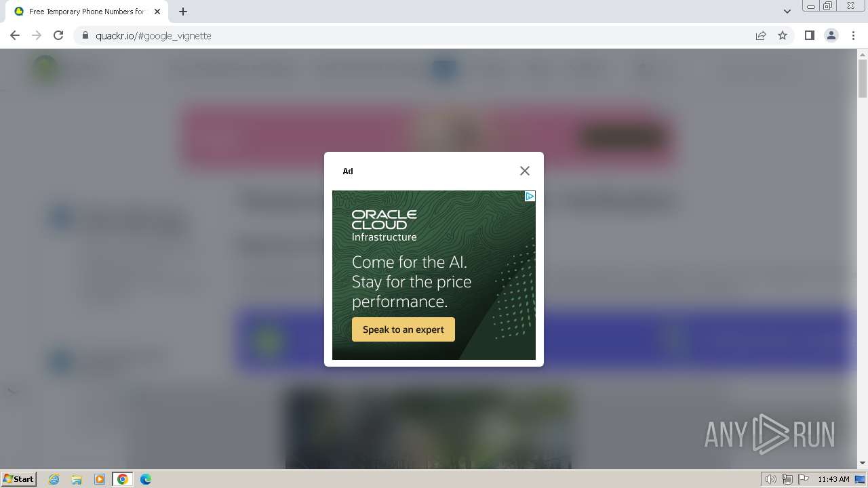Open the Chrome profile avatar menu
This screenshot has width=868, height=488.
[x=831, y=35]
